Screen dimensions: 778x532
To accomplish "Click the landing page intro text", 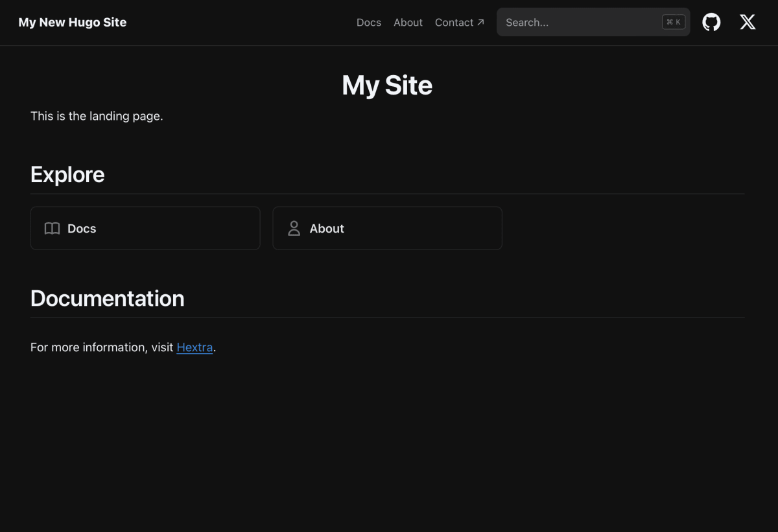I will point(96,116).
